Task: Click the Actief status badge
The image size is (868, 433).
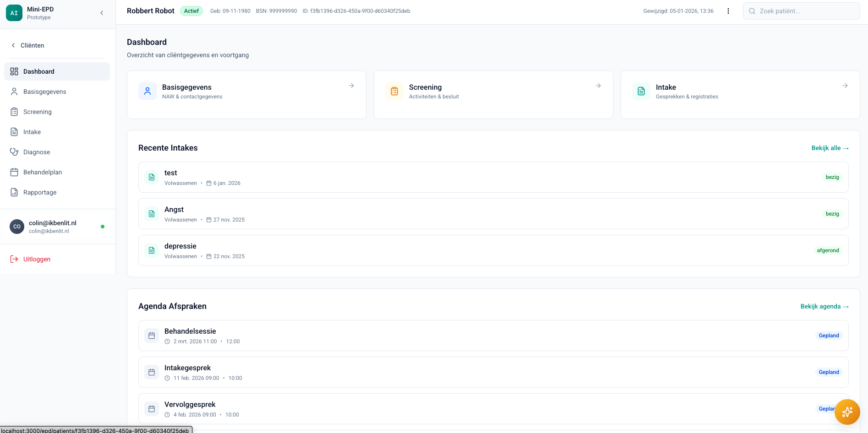Action: pyautogui.click(x=191, y=11)
